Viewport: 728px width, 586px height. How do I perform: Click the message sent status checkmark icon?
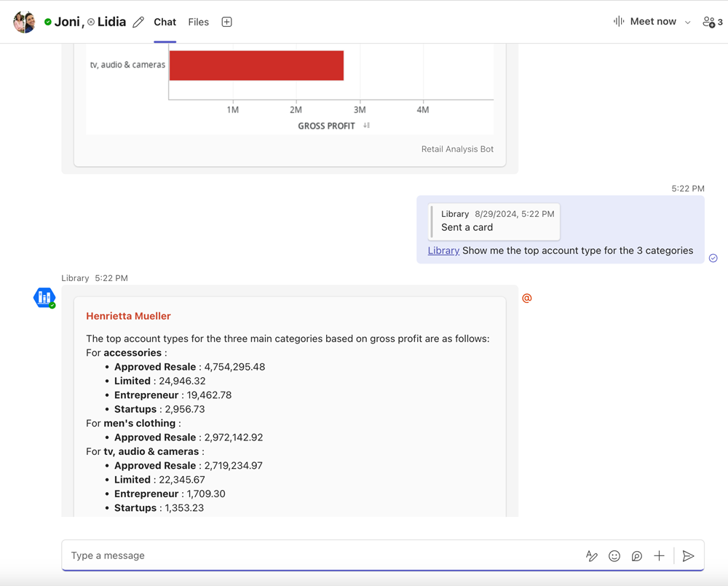(x=713, y=258)
